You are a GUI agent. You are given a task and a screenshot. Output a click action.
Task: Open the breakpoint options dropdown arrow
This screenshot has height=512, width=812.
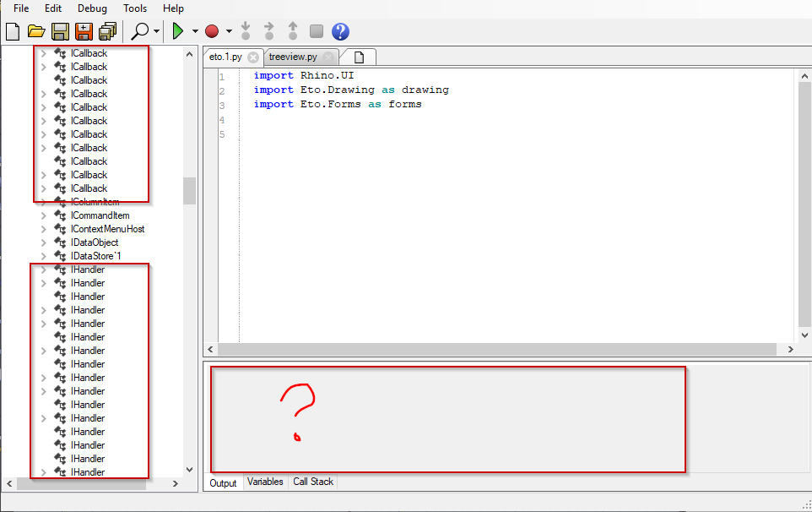pyautogui.click(x=227, y=30)
